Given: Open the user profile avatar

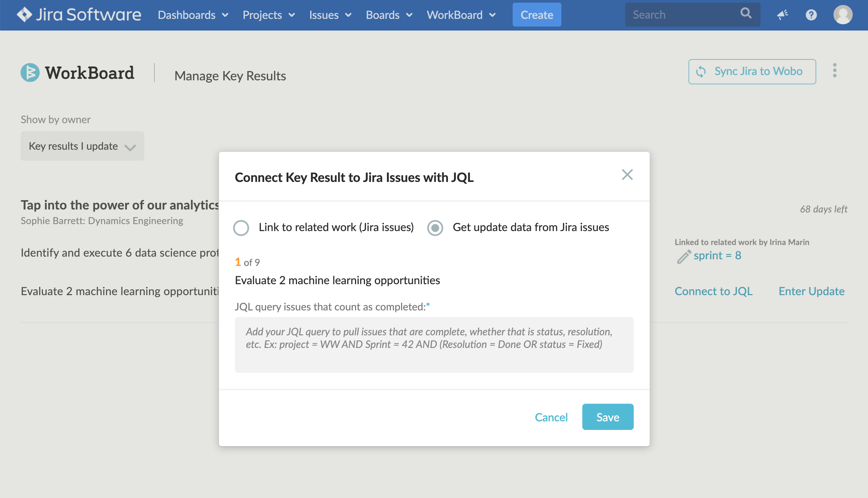Looking at the screenshot, I should [843, 15].
